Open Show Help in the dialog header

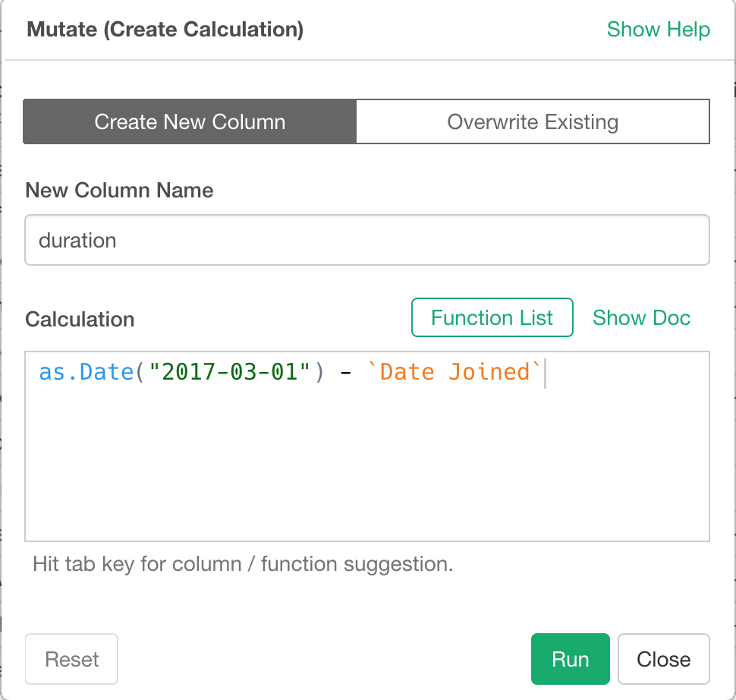pos(658,29)
